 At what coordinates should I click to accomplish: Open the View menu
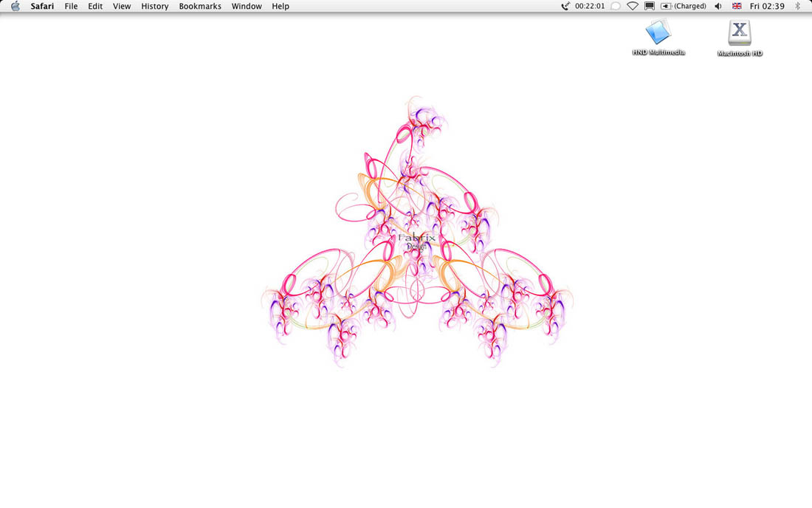pos(122,6)
